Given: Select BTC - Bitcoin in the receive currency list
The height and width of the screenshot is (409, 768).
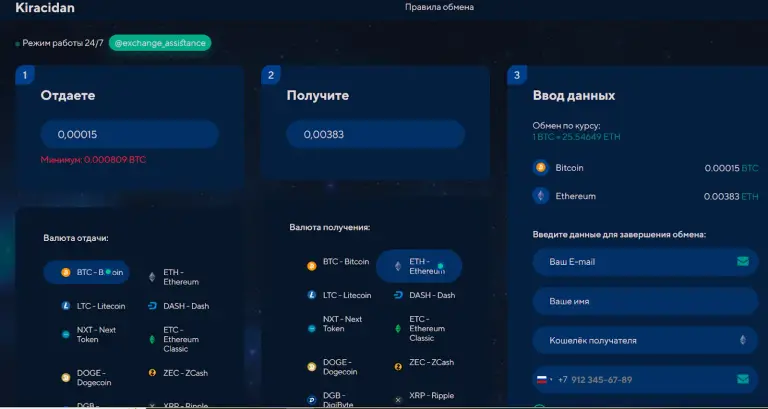Looking at the screenshot, I should [338, 262].
